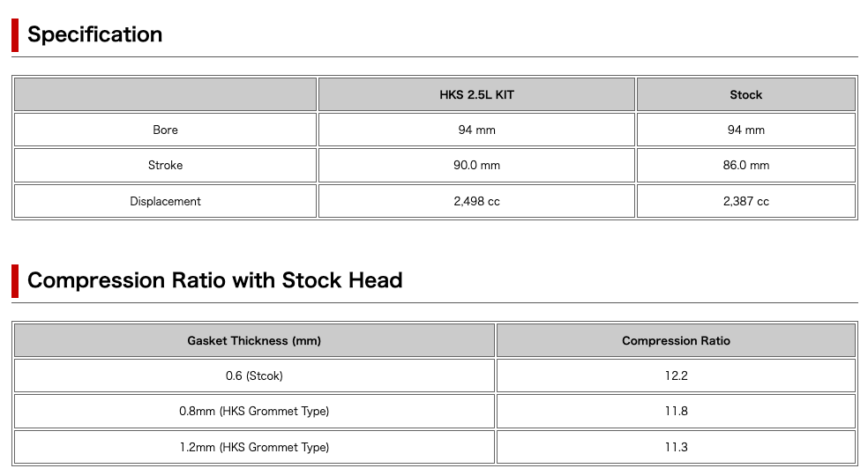Click the 90.0 mm stroke value
The image size is (868, 476).
pyautogui.click(x=476, y=165)
